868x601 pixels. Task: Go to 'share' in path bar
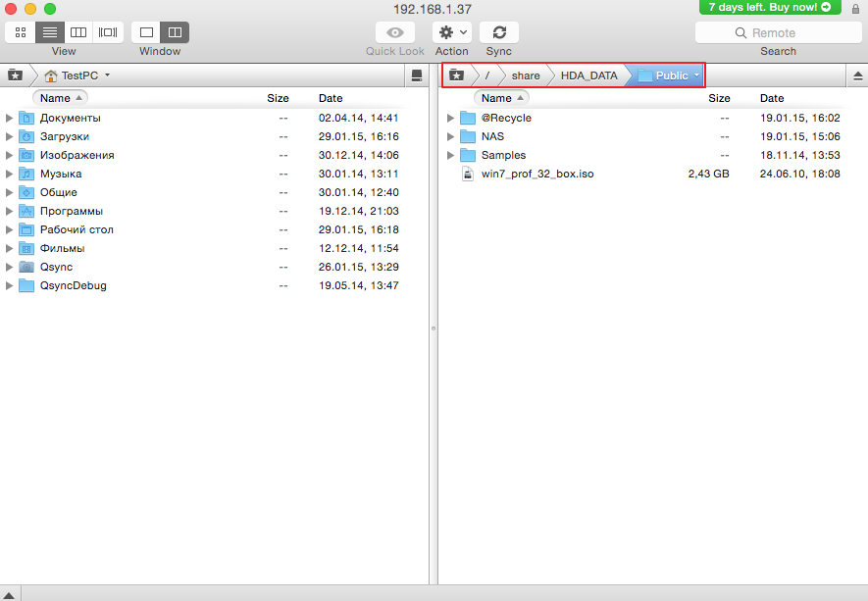[526, 75]
